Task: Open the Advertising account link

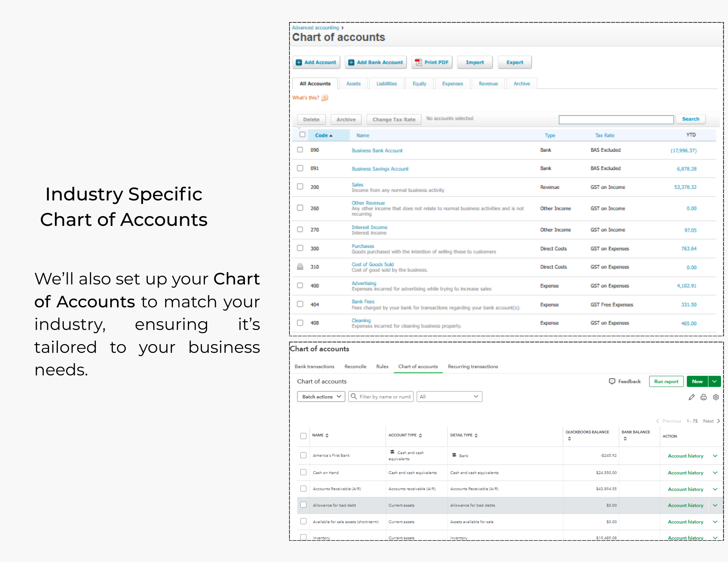Action: pos(364,283)
